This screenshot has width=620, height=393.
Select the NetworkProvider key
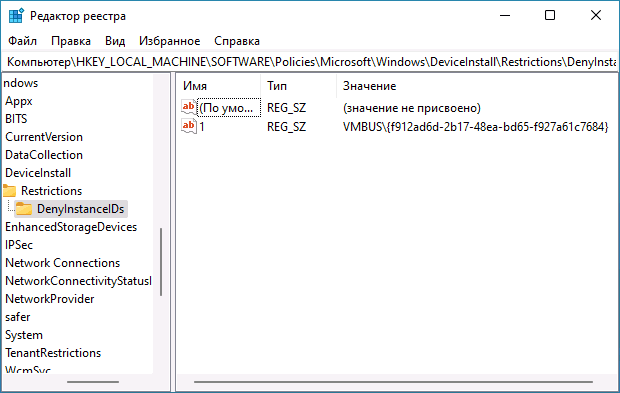[49, 299]
